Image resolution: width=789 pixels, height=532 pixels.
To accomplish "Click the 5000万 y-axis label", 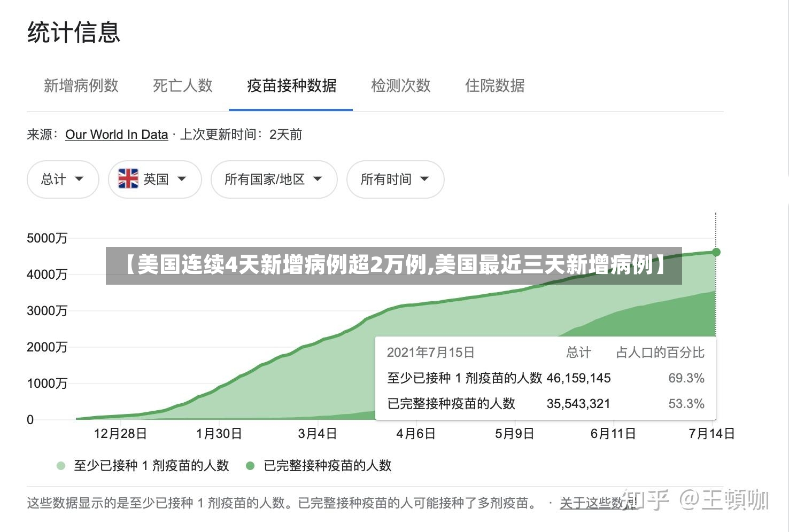I will 47,238.
